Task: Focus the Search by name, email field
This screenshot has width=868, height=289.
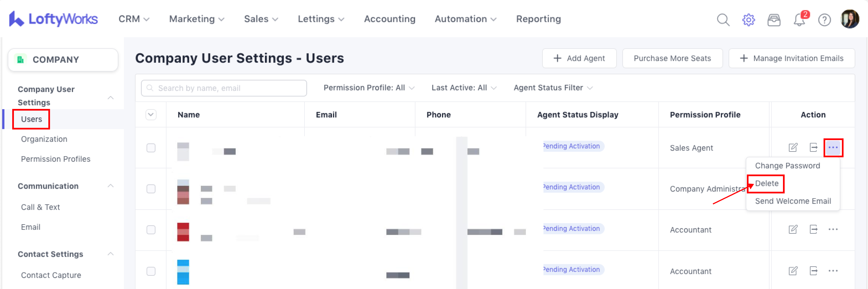Action: (224, 88)
